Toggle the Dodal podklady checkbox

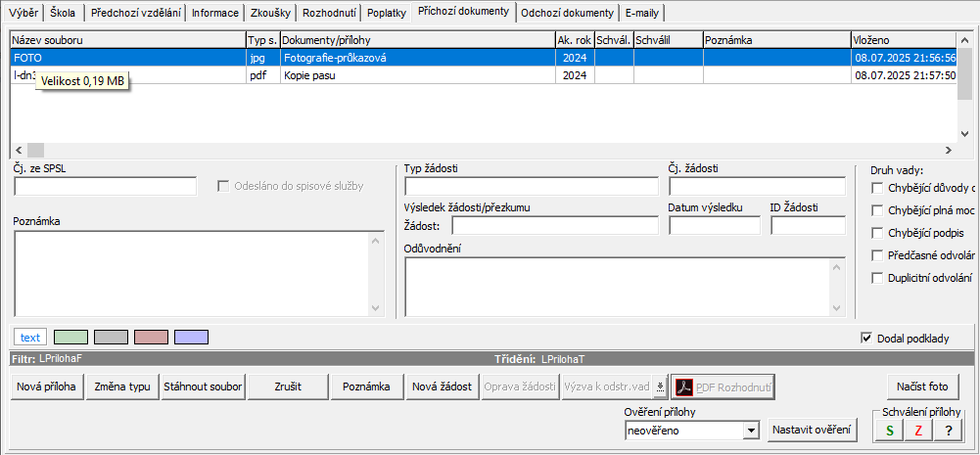coord(865,339)
